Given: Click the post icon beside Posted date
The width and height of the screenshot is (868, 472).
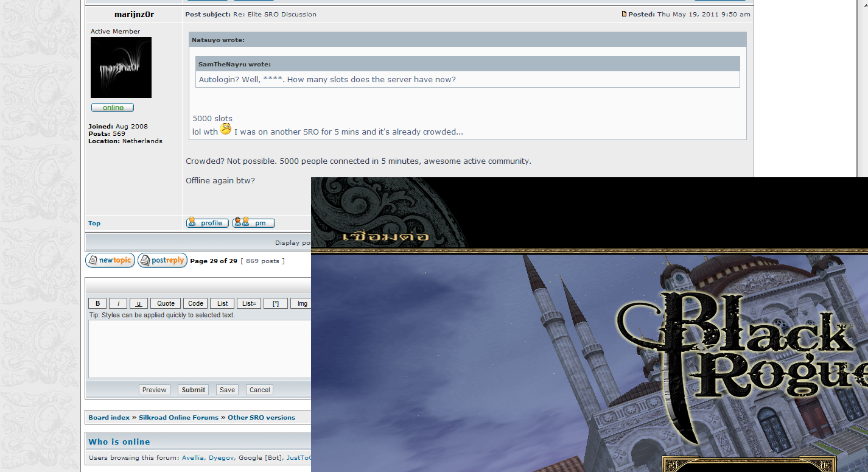Looking at the screenshot, I should [x=624, y=14].
